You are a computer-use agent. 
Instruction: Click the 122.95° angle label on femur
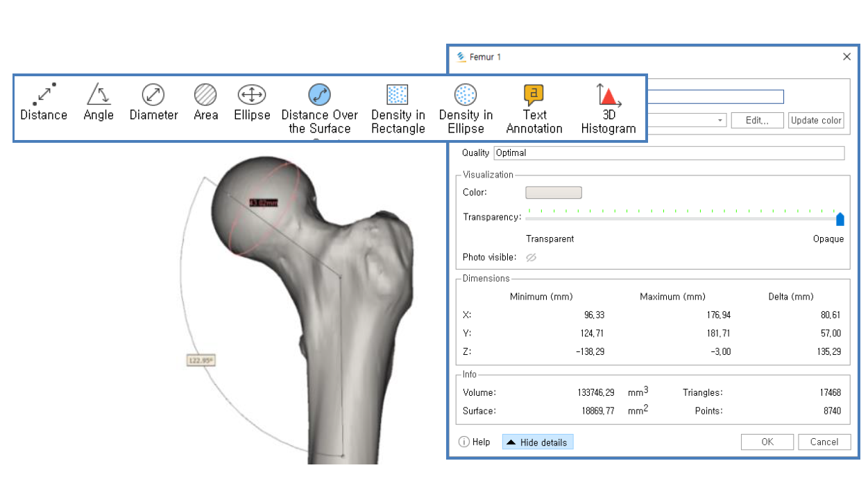pyautogui.click(x=201, y=360)
